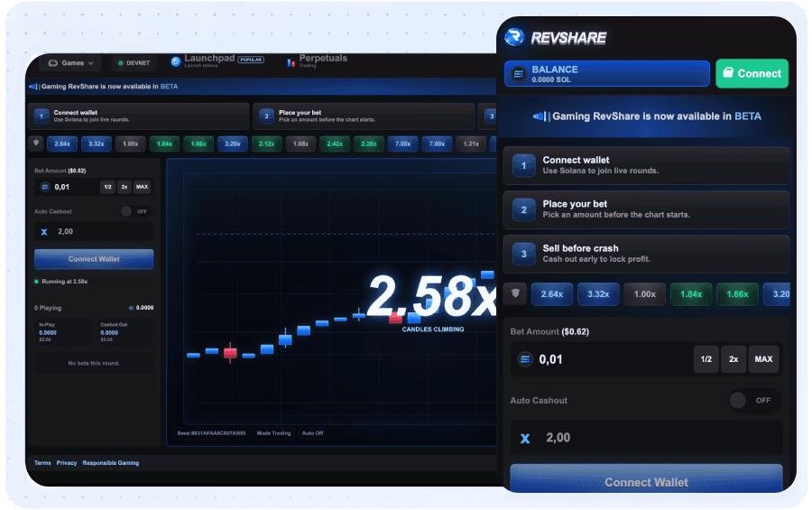
Task: Click the Seed hash label below chart
Action: pyautogui.click(x=211, y=432)
